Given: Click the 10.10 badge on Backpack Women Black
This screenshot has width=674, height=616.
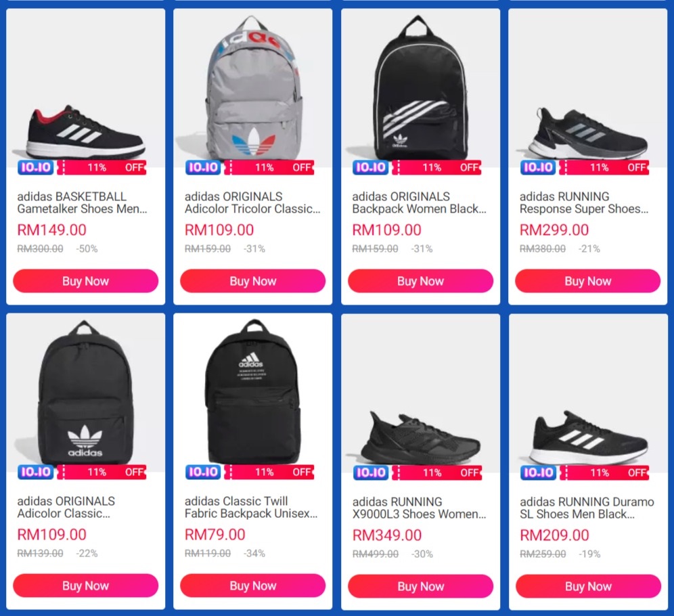Looking at the screenshot, I should 371,167.
